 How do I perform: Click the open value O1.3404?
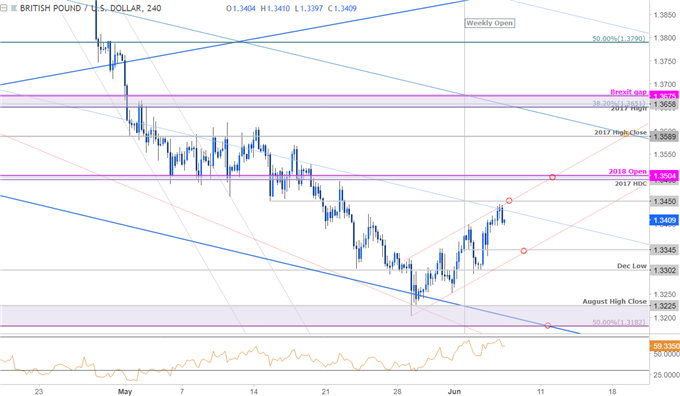coord(241,8)
